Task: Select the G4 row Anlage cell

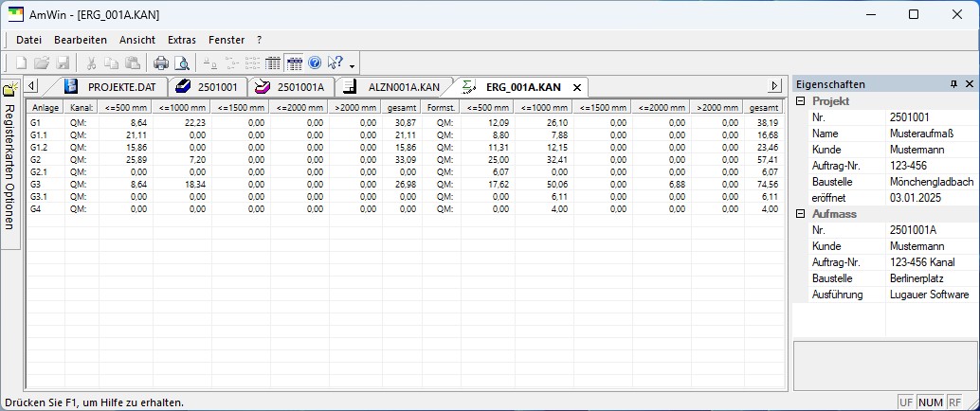Action: [x=45, y=208]
